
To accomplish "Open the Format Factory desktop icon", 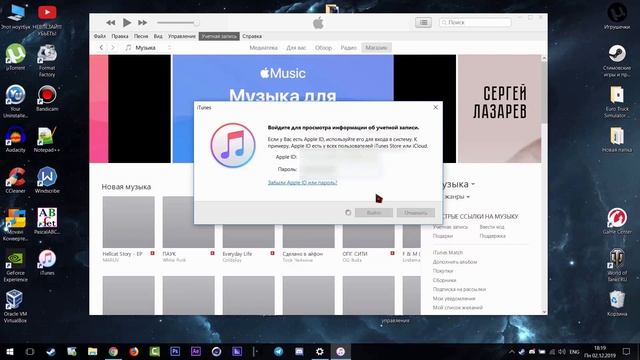I will (47, 60).
